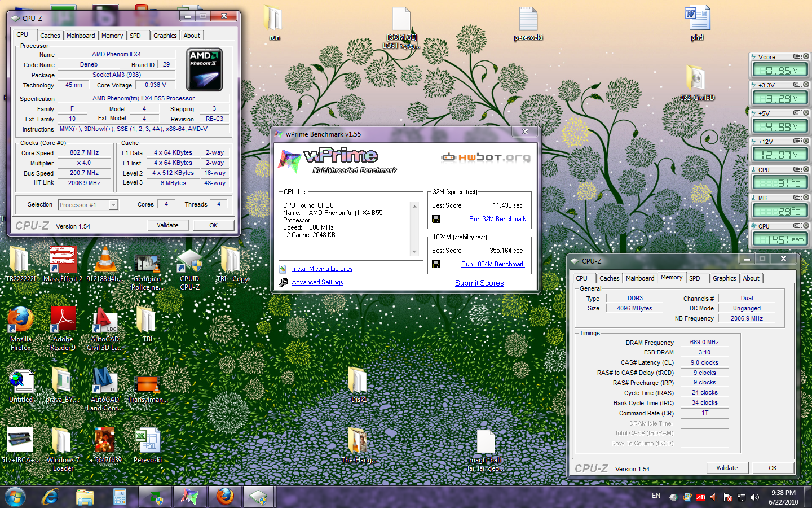
Task: Close the MB temperature gadget
Action: click(806, 198)
